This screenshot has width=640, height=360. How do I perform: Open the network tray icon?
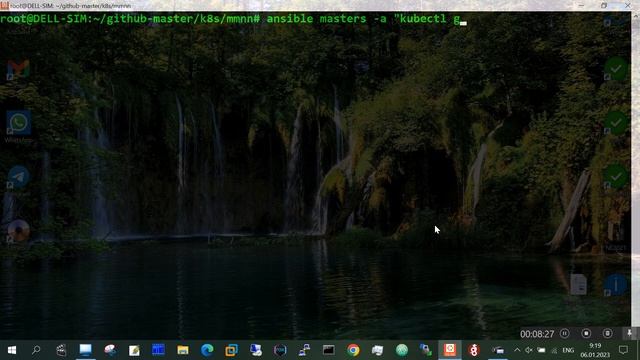[x=554, y=351]
